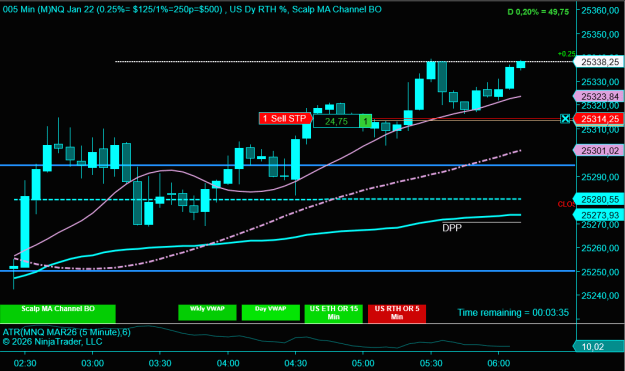Click the US ETH OR 15 Min button
The height and width of the screenshot is (371, 625).
pos(334,313)
